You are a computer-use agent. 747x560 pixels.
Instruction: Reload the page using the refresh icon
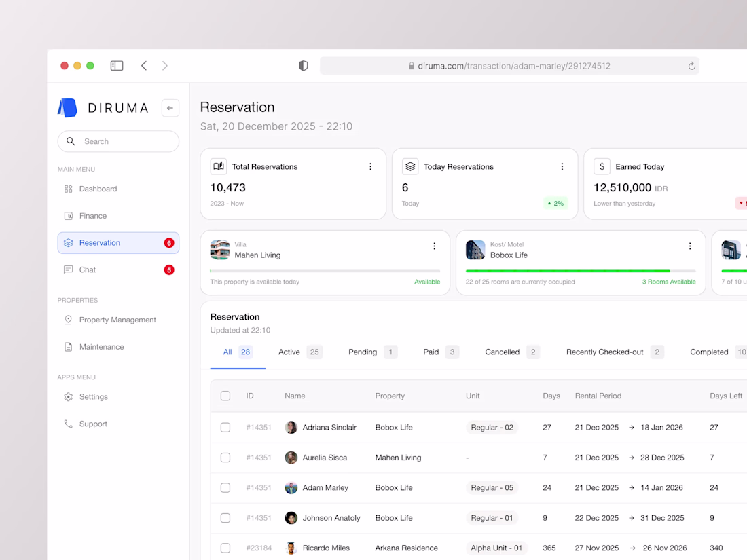691,66
